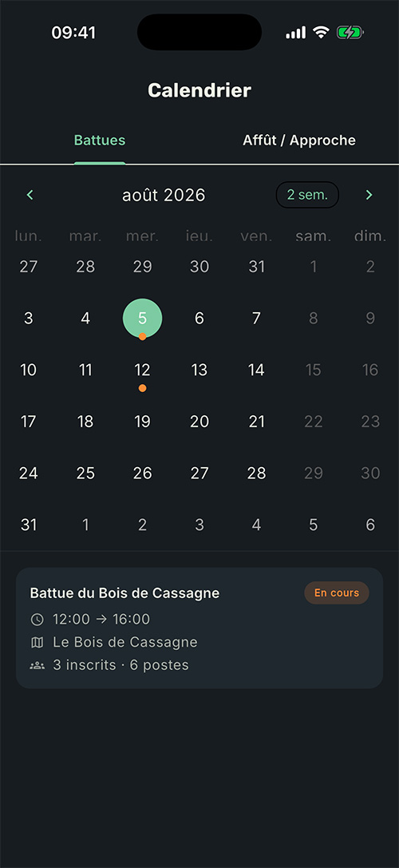
Task: Open the Battue du Bois de Cassagne card
Action: pos(199,628)
